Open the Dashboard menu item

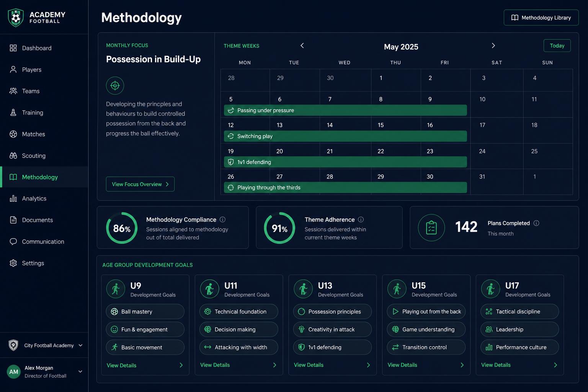(44, 48)
